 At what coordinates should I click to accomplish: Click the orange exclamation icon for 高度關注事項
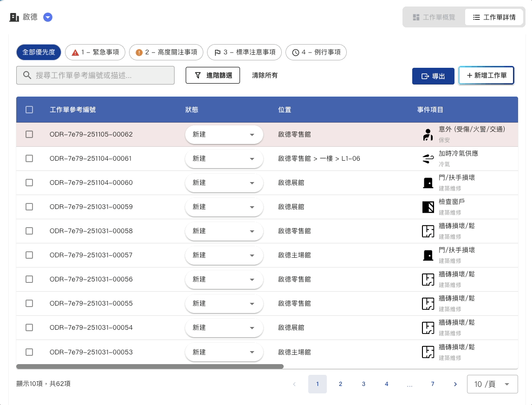(x=139, y=52)
